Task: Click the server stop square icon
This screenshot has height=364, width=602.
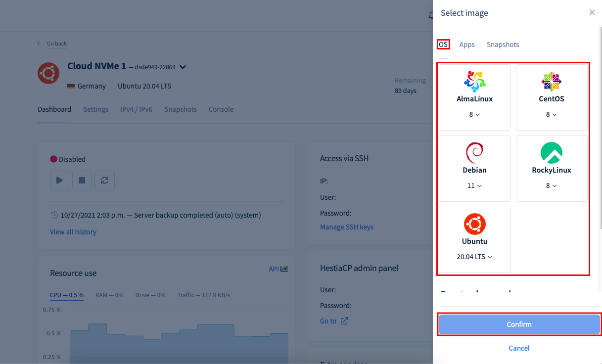Action: [82, 181]
